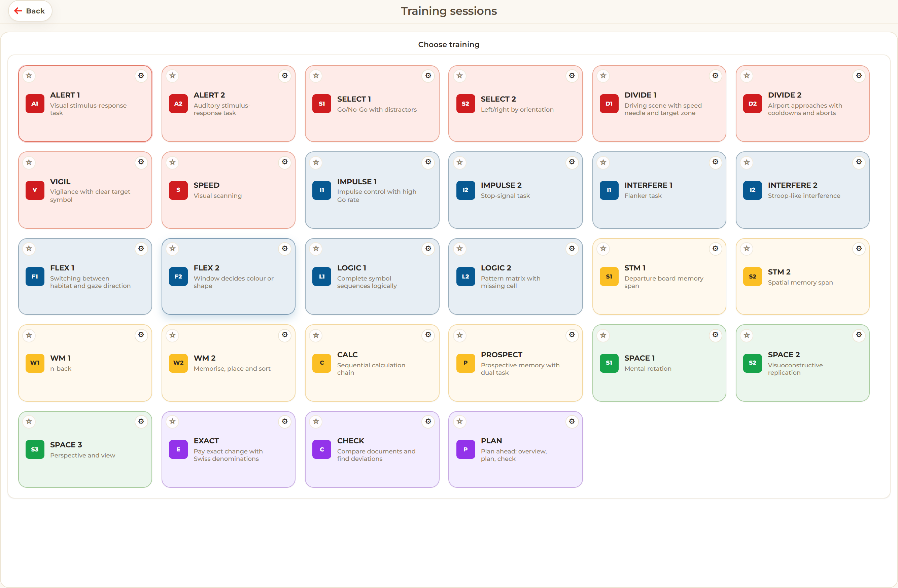Viewport: 898px width, 588px height.
Task: Star the INTERFERE 2 training card
Action: coord(747,162)
